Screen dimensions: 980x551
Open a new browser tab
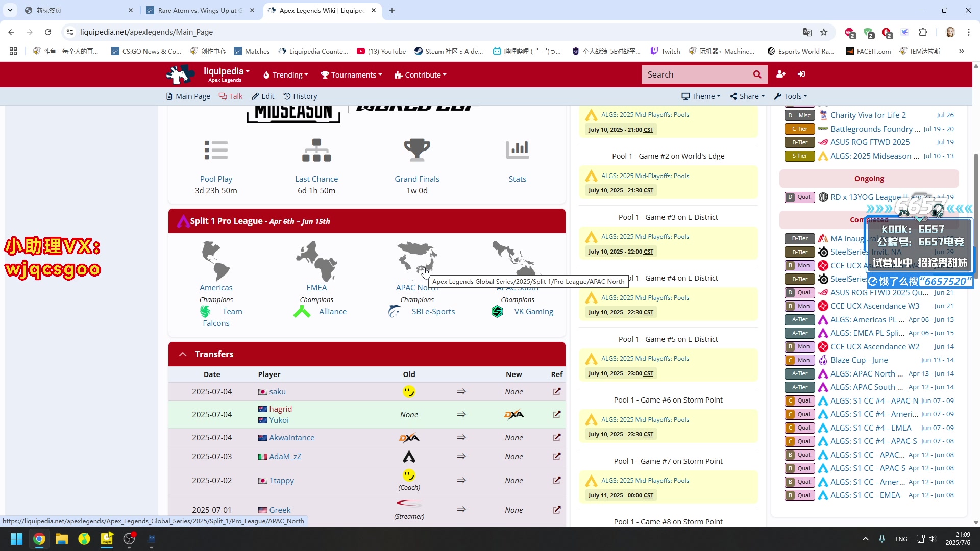[x=392, y=10]
